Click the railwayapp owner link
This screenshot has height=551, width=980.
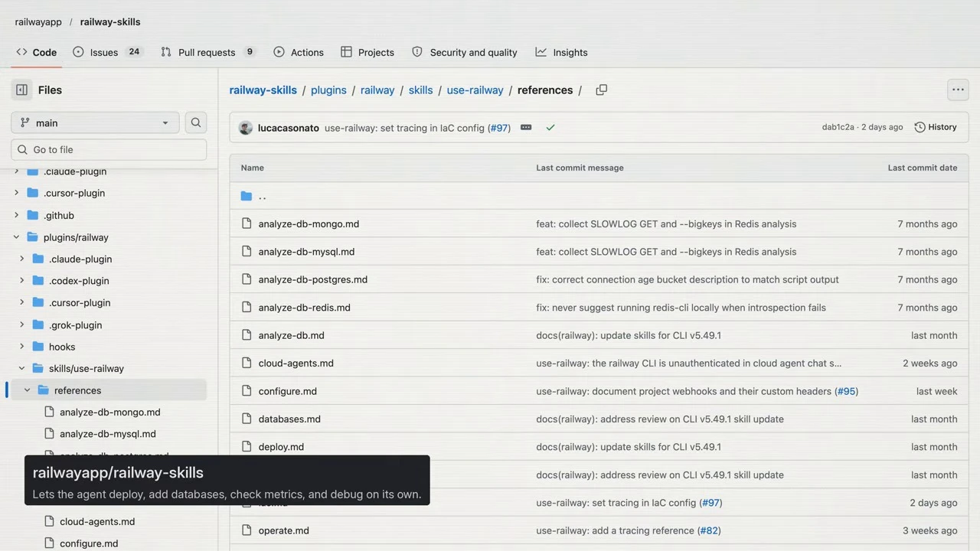pos(38,21)
